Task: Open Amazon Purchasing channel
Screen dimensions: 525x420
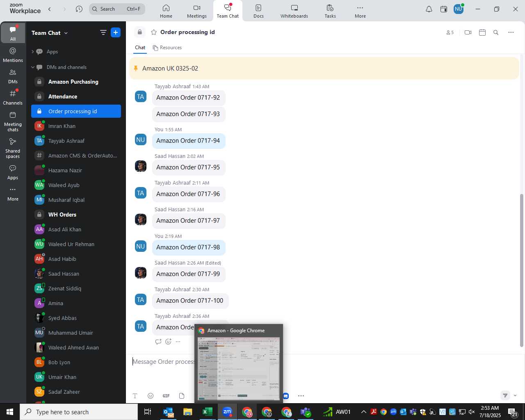Action: coord(76,82)
